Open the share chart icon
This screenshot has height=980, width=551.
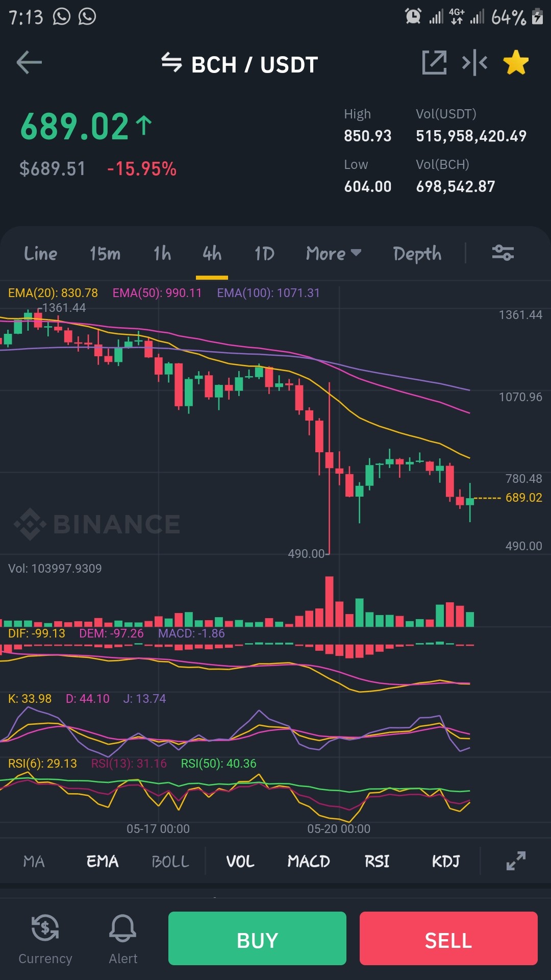[x=434, y=63]
